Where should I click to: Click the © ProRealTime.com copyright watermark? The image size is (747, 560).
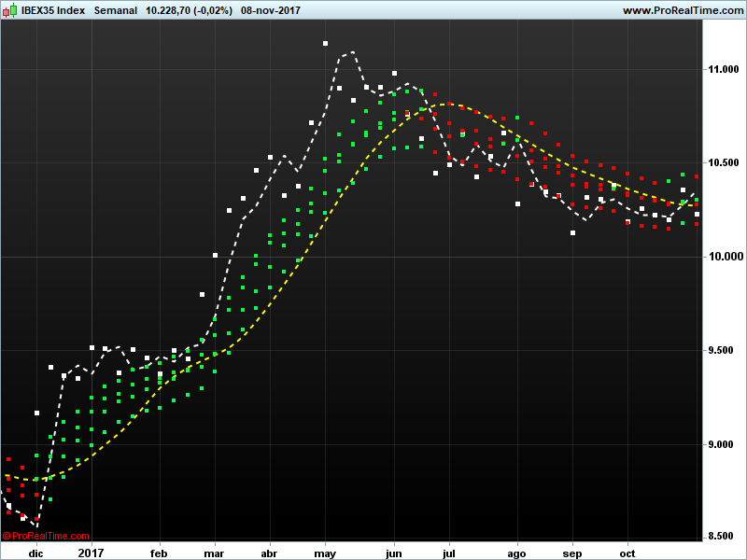click(x=46, y=536)
